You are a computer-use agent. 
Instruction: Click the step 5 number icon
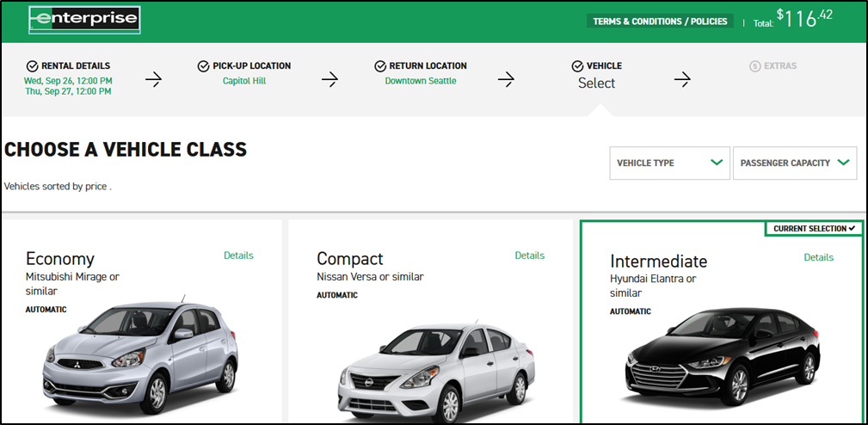pyautogui.click(x=754, y=66)
